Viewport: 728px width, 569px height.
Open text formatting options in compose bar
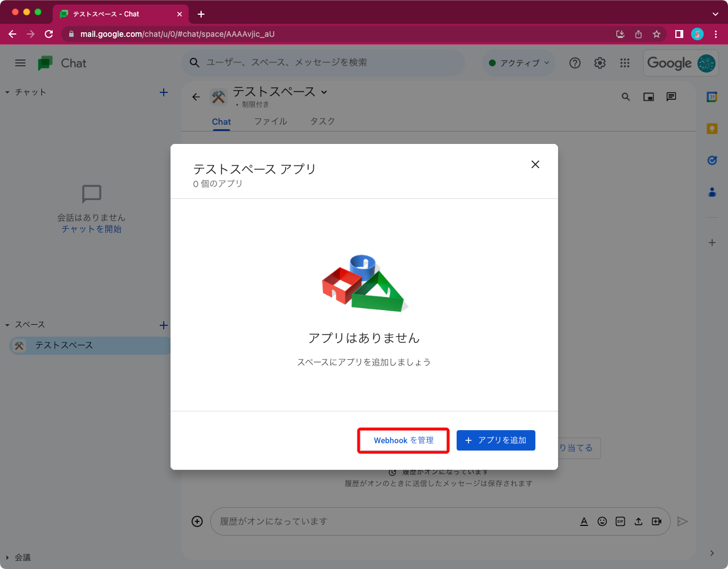click(x=584, y=521)
